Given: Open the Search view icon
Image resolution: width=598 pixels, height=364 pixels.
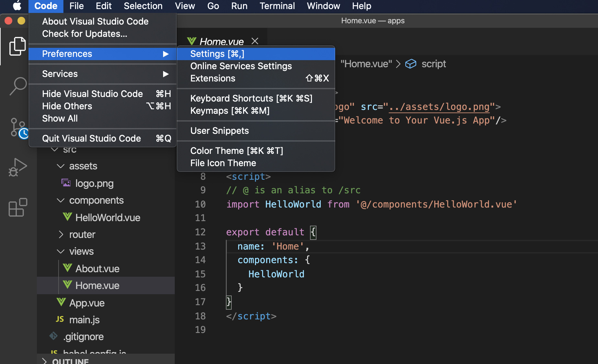Looking at the screenshot, I should [18, 86].
